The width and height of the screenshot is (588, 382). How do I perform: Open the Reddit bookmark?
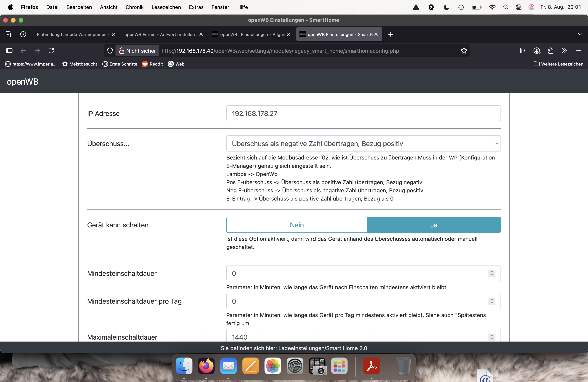(x=152, y=64)
